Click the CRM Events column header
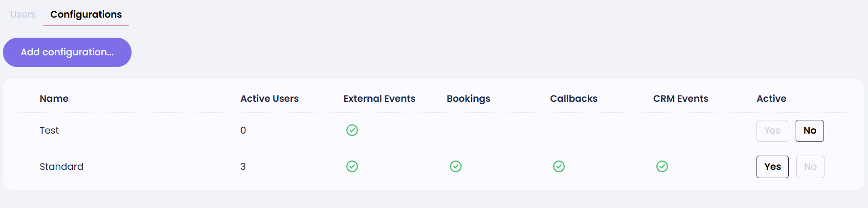The image size is (868, 208). [681, 99]
